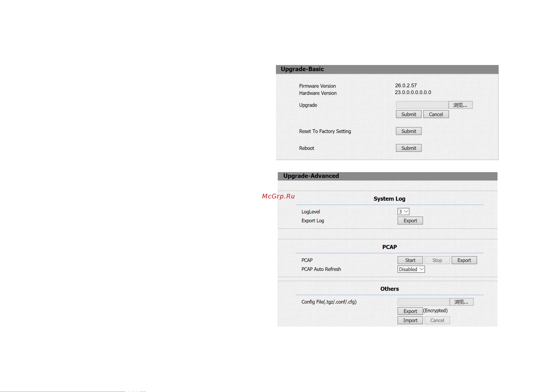Export the PCAP capture file
The width and height of the screenshot is (555, 392).
(x=464, y=260)
